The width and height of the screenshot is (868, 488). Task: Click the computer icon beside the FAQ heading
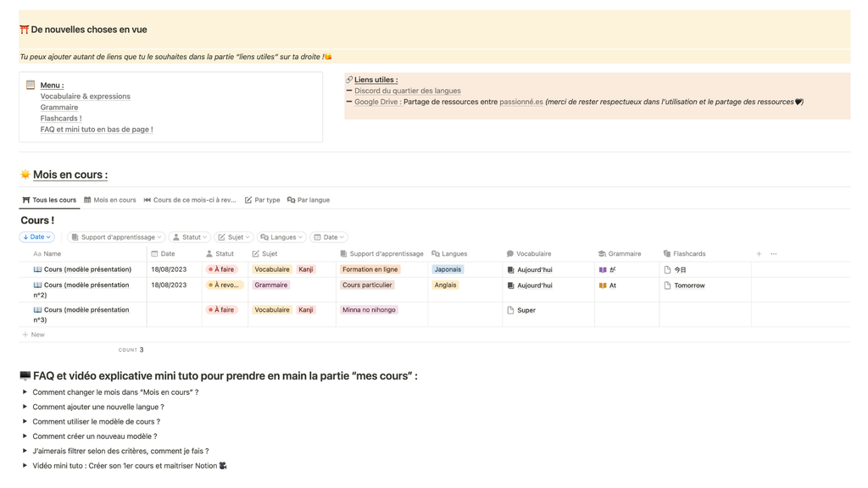[25, 375]
